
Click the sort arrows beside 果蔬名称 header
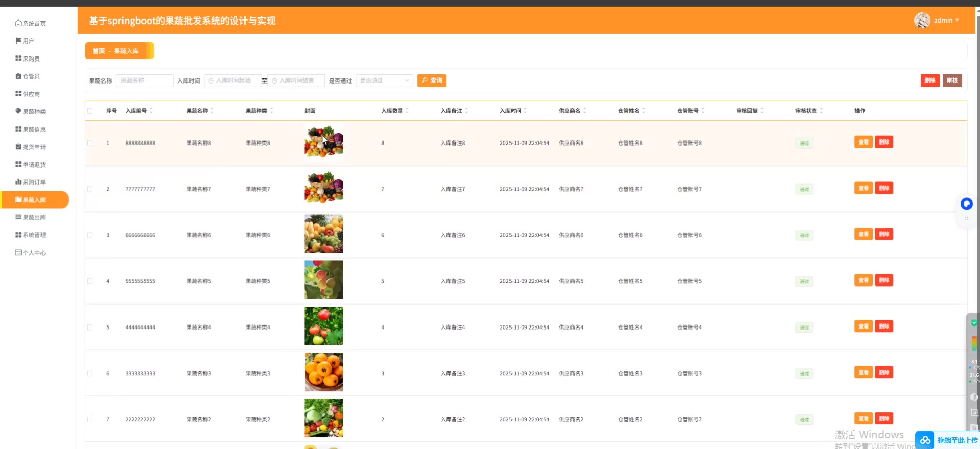(212, 111)
